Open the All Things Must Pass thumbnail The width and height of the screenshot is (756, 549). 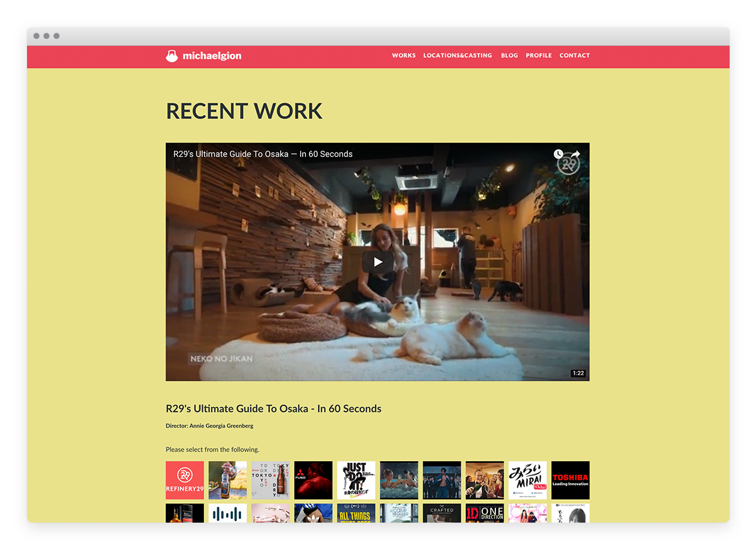coord(356,513)
